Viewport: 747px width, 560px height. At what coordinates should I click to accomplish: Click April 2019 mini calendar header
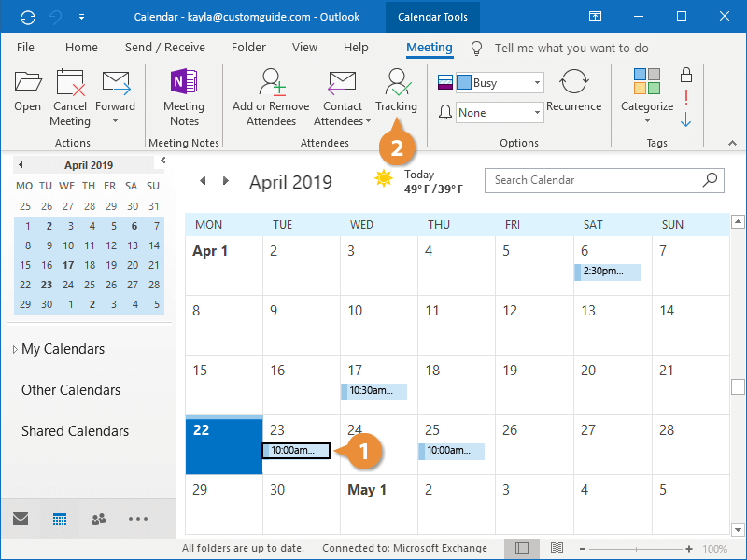tap(89, 165)
